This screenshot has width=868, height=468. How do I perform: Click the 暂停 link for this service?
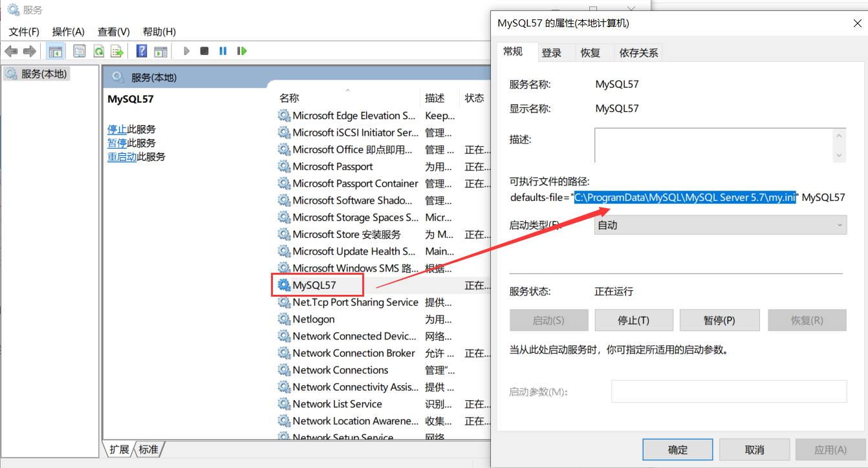click(117, 143)
